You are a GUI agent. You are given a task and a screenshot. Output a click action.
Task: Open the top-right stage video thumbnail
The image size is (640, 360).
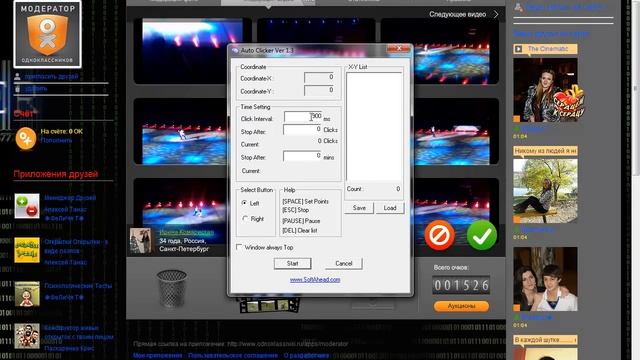click(456, 51)
